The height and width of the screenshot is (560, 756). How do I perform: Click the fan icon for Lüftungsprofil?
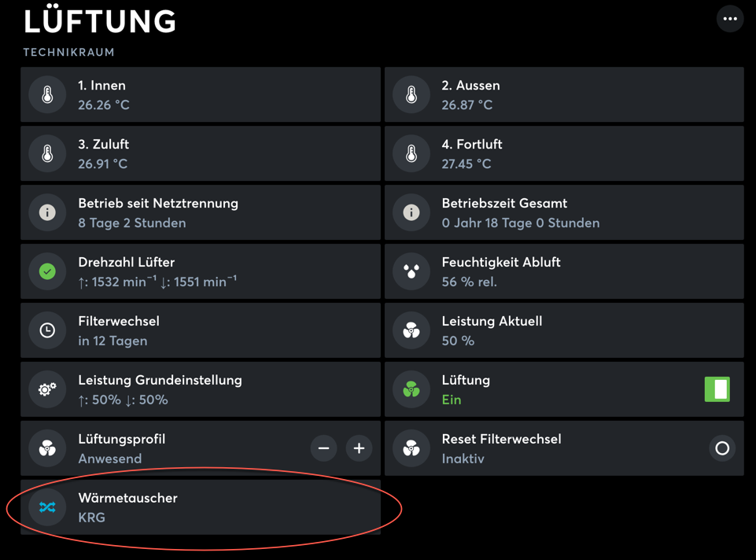click(x=47, y=449)
